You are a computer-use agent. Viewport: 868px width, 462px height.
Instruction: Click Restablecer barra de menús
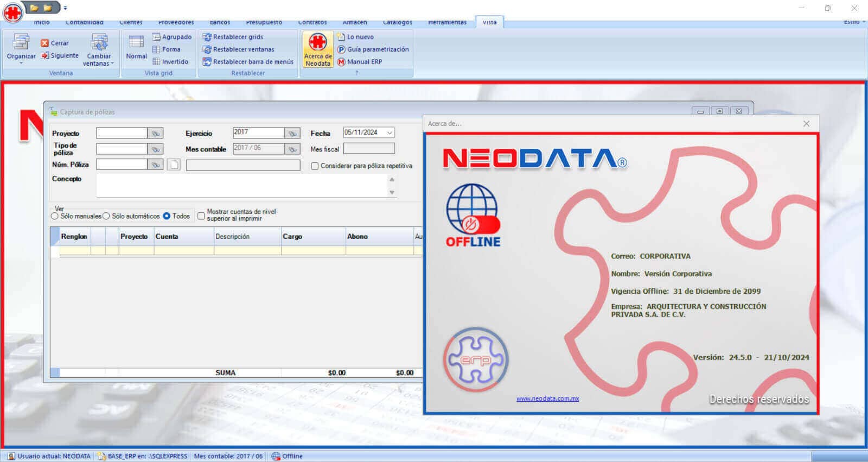[x=248, y=62]
